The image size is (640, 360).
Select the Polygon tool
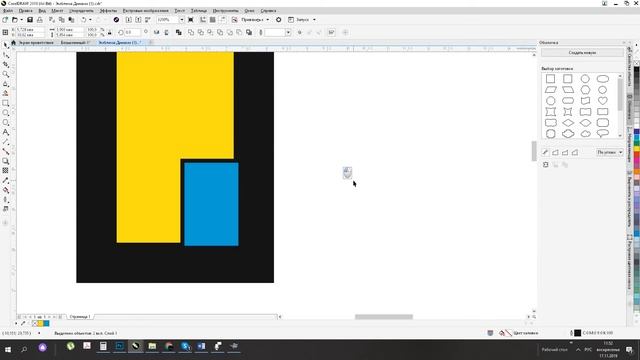click(x=5, y=123)
